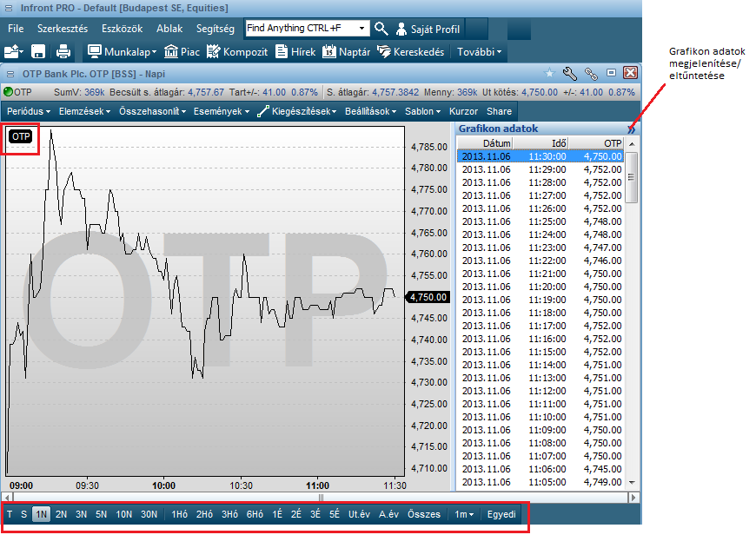Click the green OTP status indicator

tap(8, 91)
